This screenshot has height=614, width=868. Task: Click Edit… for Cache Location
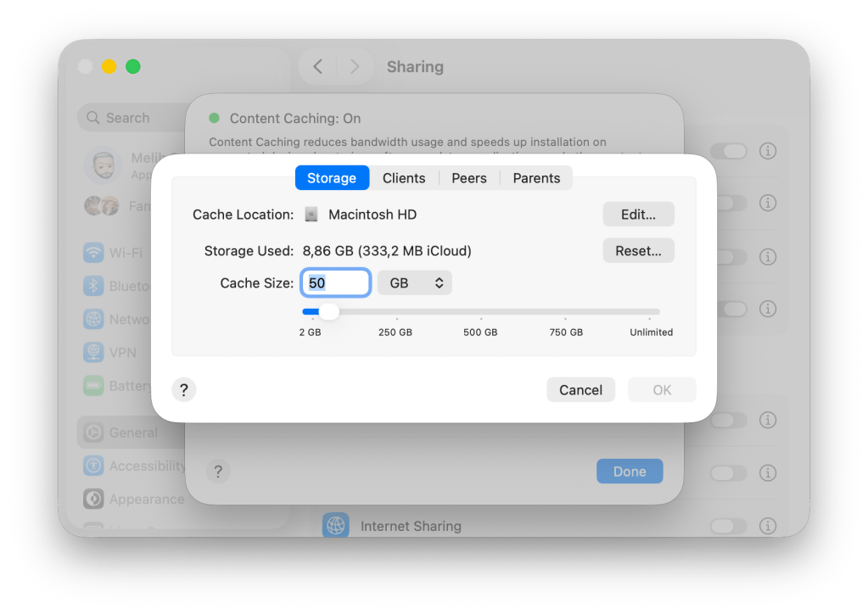click(x=638, y=215)
